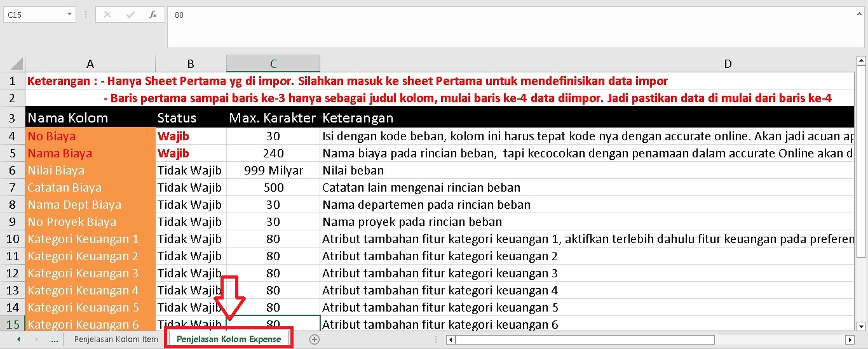Select the orange No Biaya cell
This screenshot has height=349, width=868.
click(x=90, y=136)
